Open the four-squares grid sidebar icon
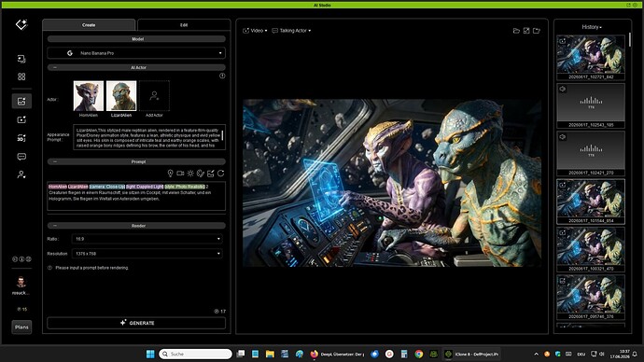Image resolution: width=644 pixels, height=362 pixels. coord(21,77)
